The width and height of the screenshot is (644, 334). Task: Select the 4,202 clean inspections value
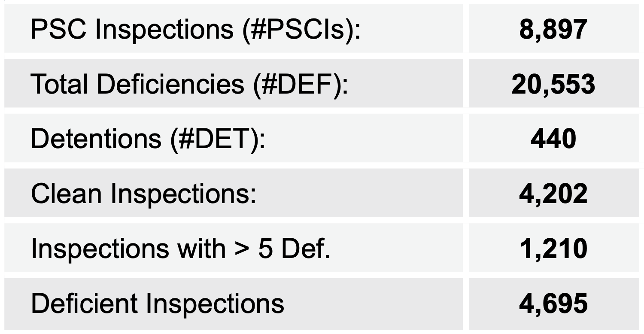tap(553, 194)
